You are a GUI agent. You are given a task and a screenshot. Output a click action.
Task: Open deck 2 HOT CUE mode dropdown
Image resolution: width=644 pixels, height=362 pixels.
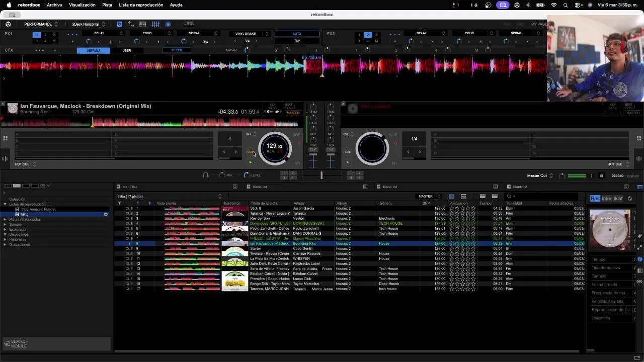(x=618, y=164)
